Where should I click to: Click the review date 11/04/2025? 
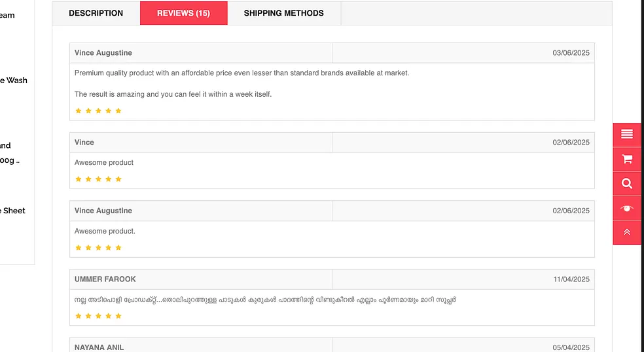[571, 279]
